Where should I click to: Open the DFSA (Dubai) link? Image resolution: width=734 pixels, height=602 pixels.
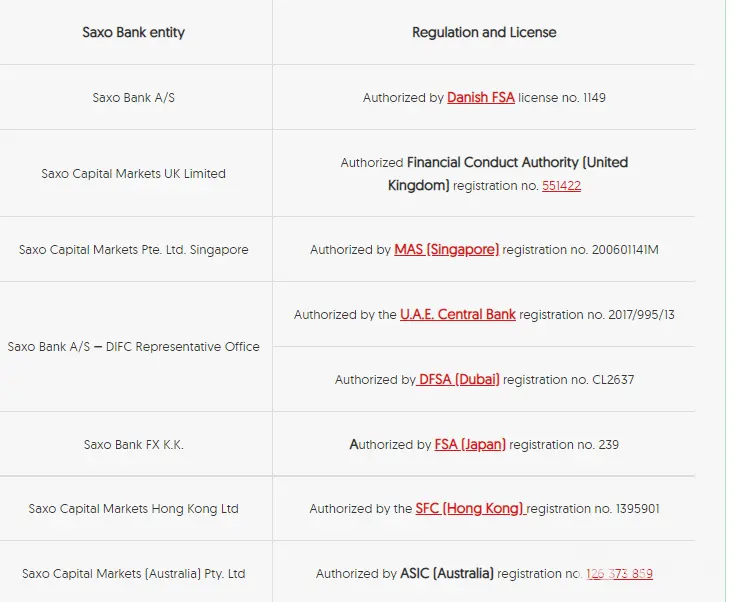tap(458, 379)
